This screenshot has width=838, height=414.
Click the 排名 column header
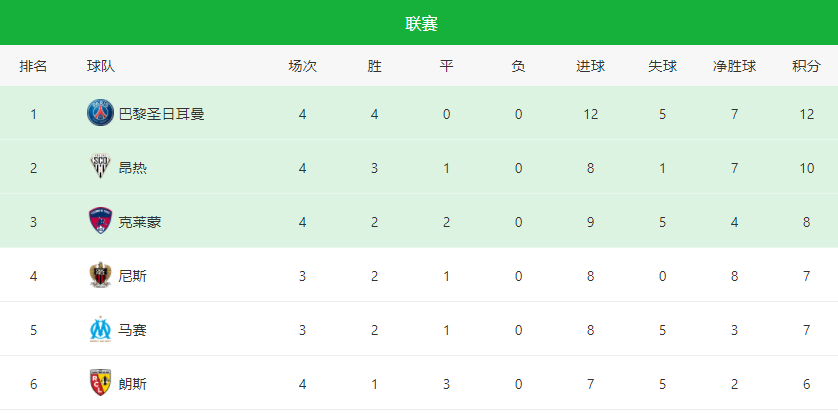click(33, 66)
